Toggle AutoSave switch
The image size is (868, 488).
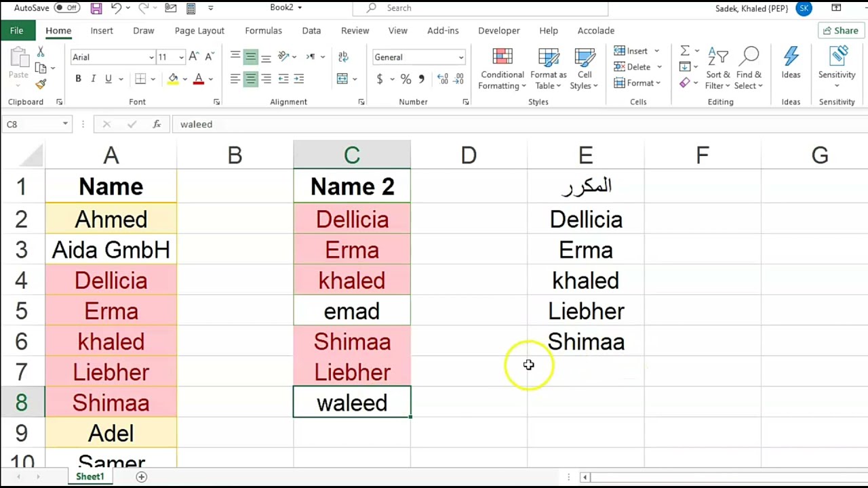(x=66, y=8)
